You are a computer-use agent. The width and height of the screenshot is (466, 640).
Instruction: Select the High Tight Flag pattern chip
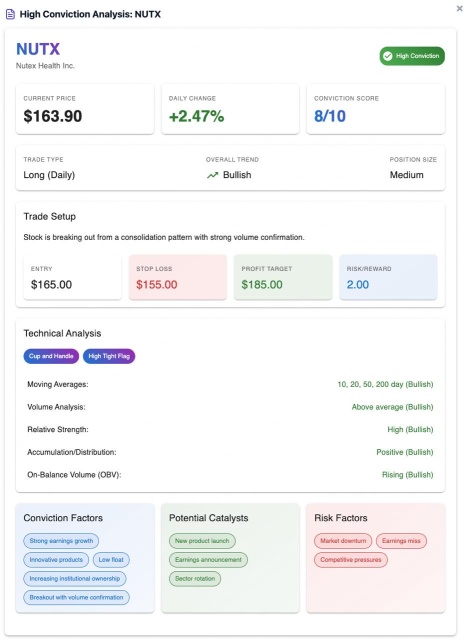coord(109,356)
